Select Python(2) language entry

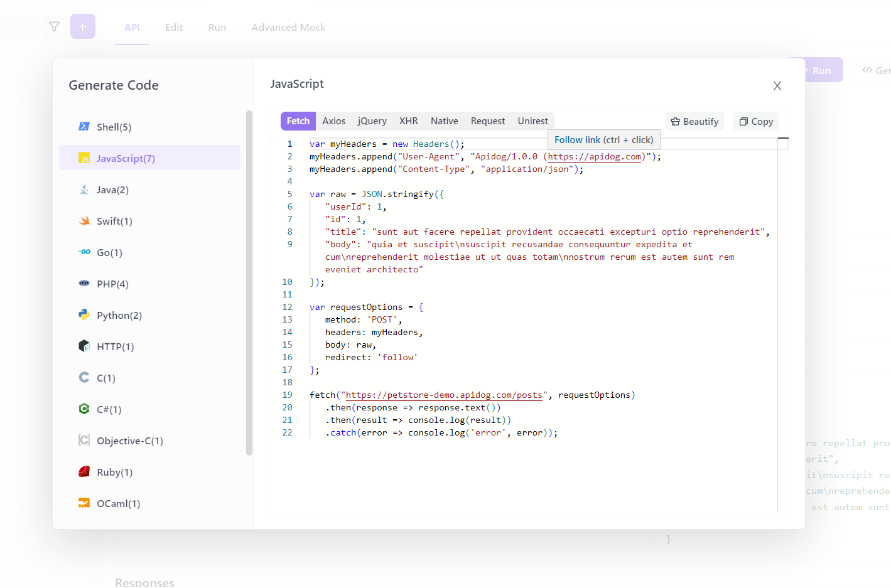tap(149, 315)
